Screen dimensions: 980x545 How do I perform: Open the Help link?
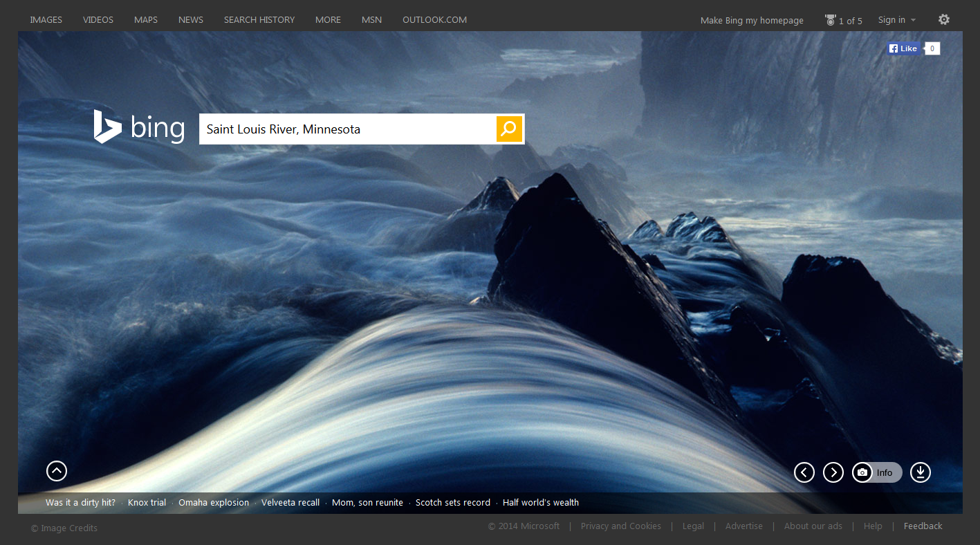(x=873, y=526)
